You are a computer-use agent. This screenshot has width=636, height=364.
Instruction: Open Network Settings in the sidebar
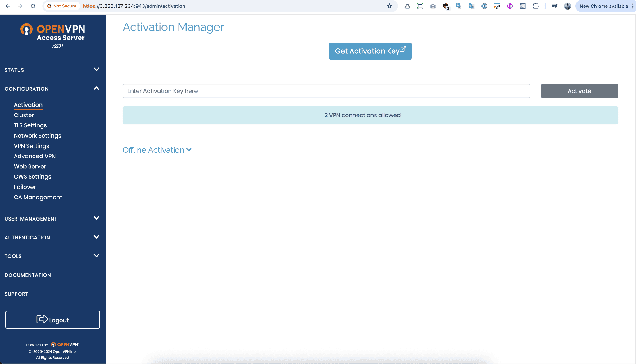coord(38,136)
